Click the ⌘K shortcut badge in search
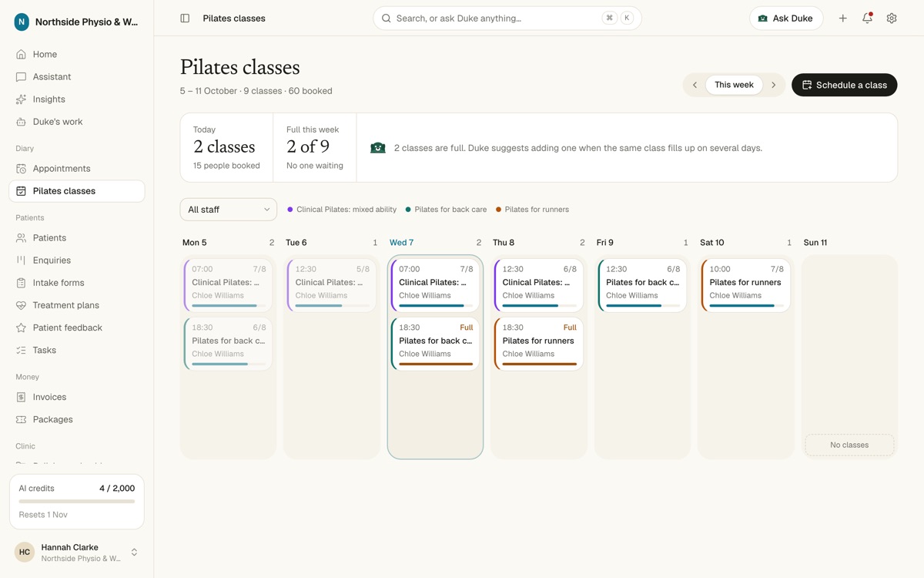This screenshot has width=924, height=578. (x=618, y=18)
